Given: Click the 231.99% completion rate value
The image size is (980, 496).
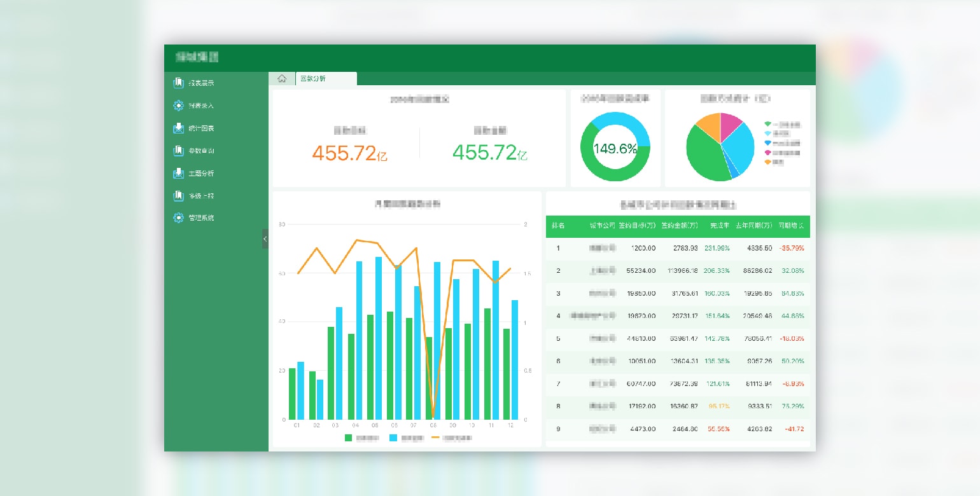Looking at the screenshot, I should [x=717, y=248].
